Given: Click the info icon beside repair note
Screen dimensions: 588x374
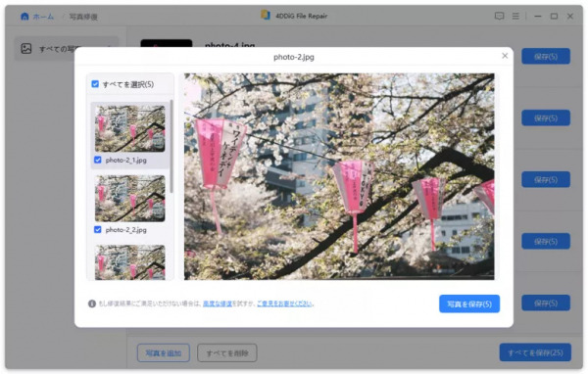Looking at the screenshot, I should coord(92,304).
